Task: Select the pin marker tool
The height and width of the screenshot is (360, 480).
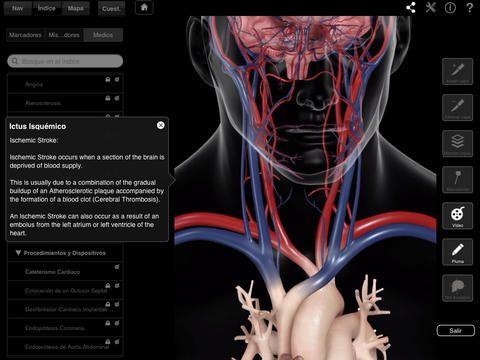Action: [x=457, y=179]
